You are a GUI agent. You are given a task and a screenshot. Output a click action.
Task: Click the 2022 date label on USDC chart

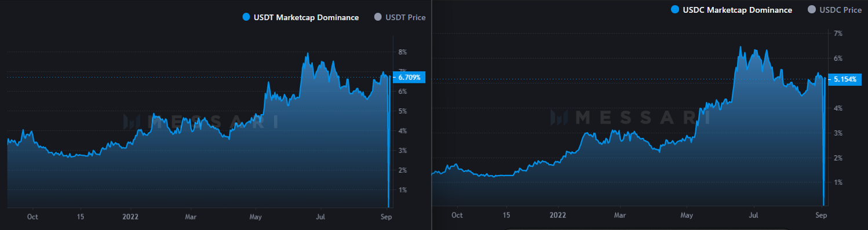click(557, 215)
